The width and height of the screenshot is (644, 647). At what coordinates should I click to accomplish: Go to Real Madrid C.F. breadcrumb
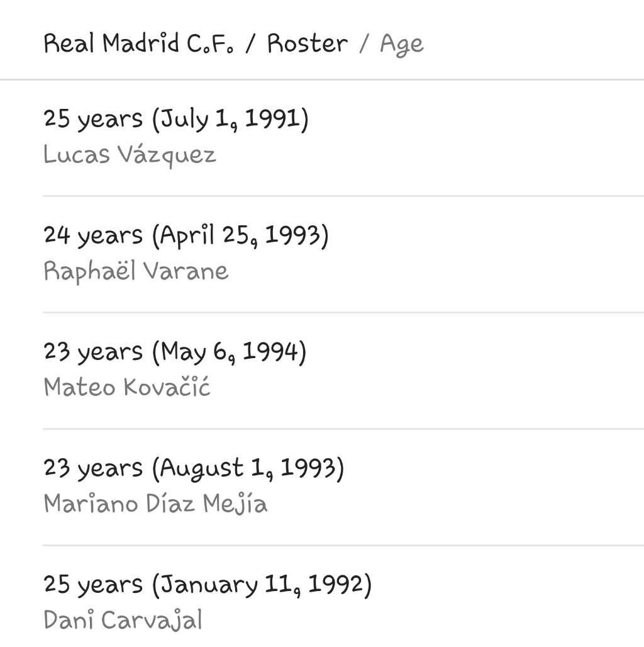pyautogui.click(x=138, y=44)
